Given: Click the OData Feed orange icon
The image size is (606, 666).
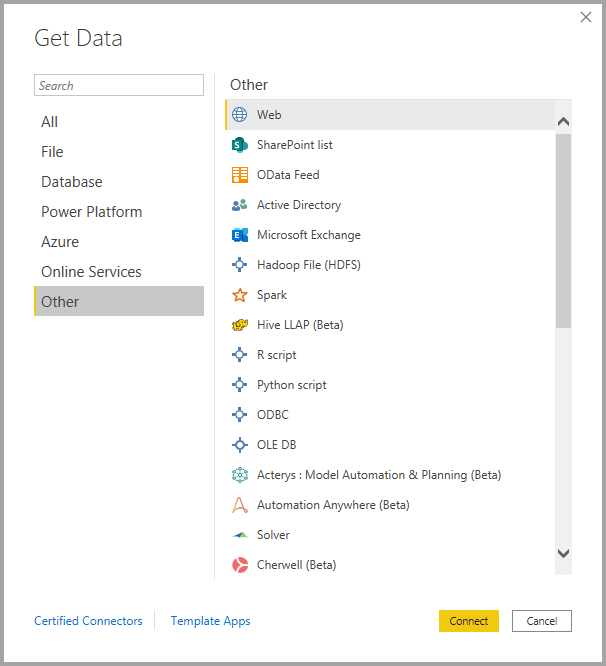Looking at the screenshot, I should [240, 175].
